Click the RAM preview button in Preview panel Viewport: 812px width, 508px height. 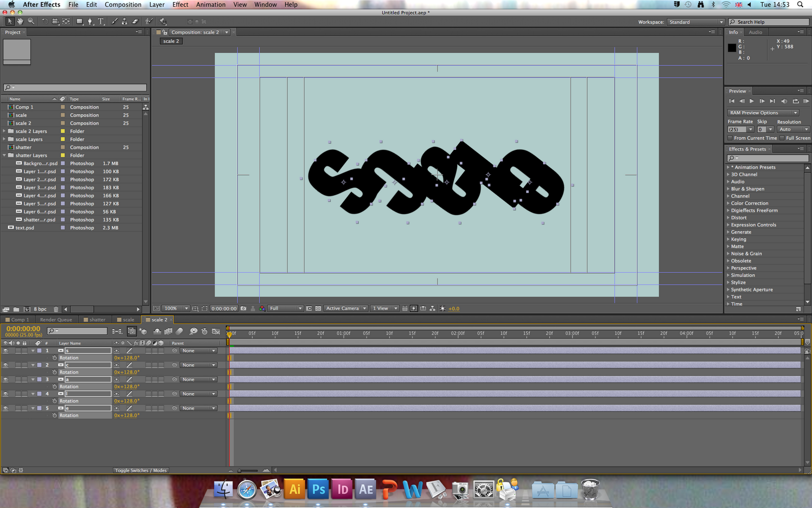806,101
